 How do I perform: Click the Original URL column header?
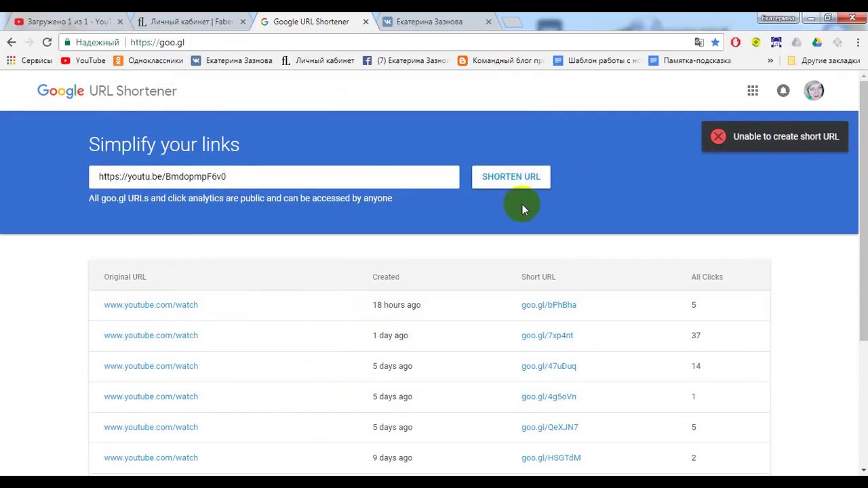[125, 277]
